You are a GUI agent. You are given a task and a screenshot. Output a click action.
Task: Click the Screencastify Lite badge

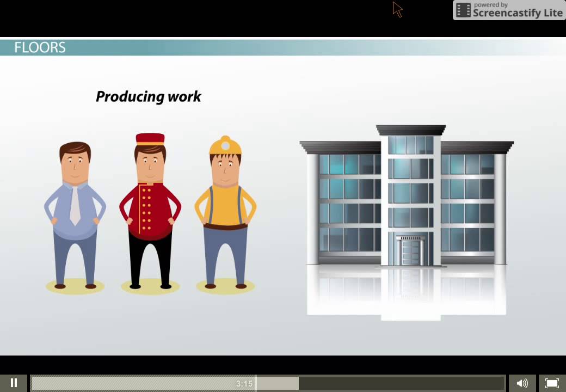(509, 10)
